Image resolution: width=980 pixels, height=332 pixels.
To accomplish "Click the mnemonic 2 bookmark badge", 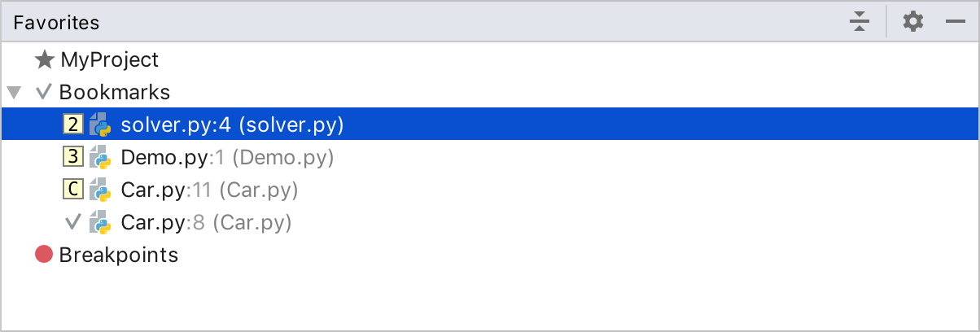I will (72, 124).
